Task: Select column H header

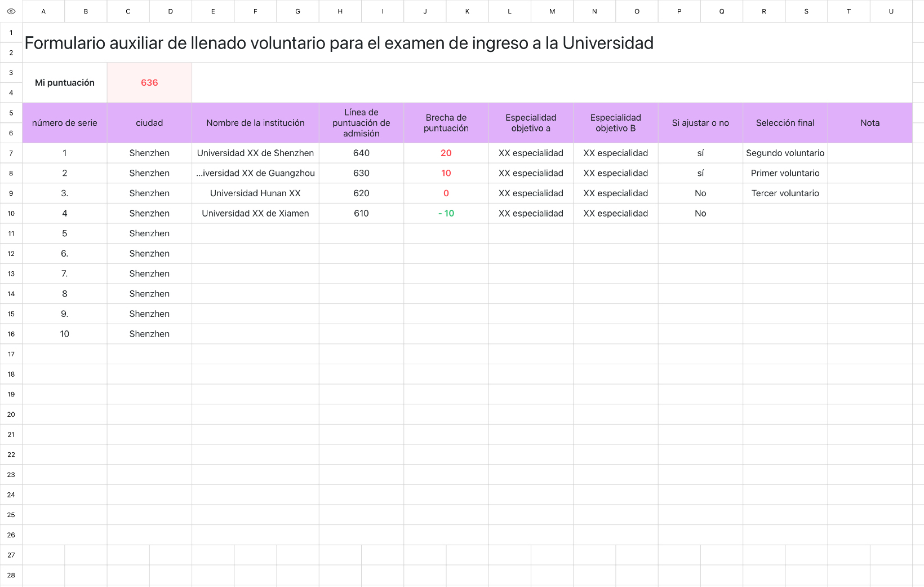Action: point(340,11)
